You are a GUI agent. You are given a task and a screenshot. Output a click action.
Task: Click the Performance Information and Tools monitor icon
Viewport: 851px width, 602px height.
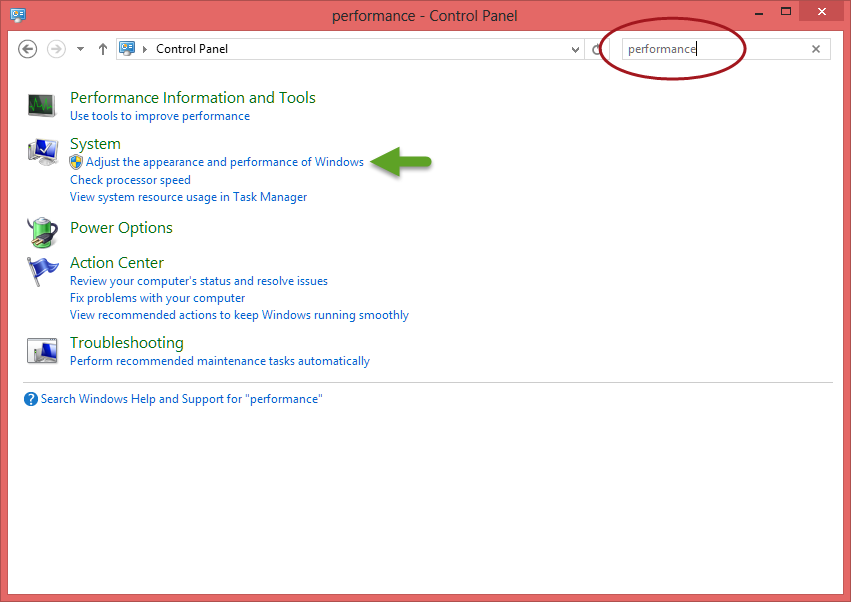[41, 105]
